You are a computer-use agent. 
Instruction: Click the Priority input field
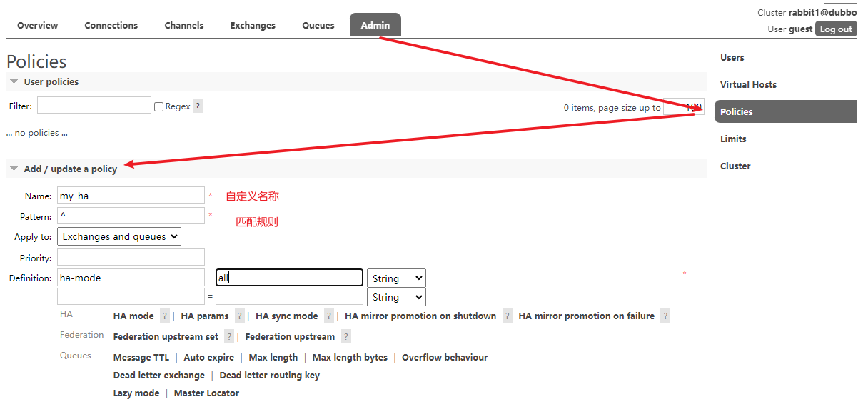(x=131, y=257)
